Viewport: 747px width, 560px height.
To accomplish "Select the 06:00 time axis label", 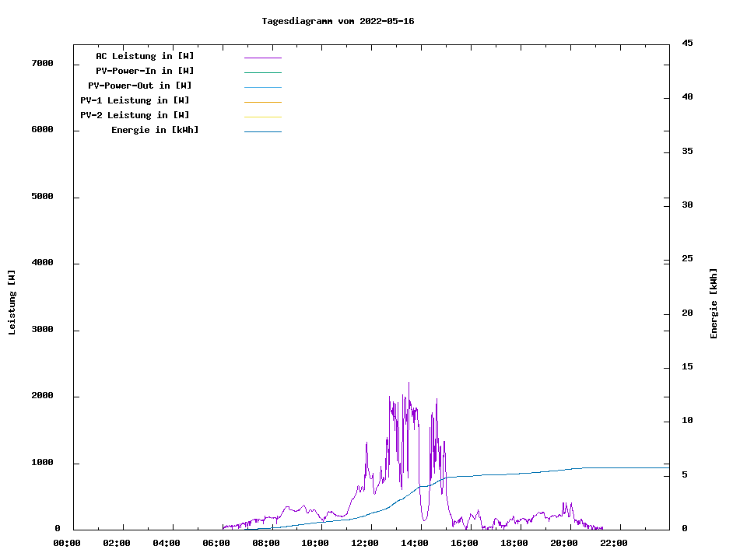I will click(x=216, y=543).
